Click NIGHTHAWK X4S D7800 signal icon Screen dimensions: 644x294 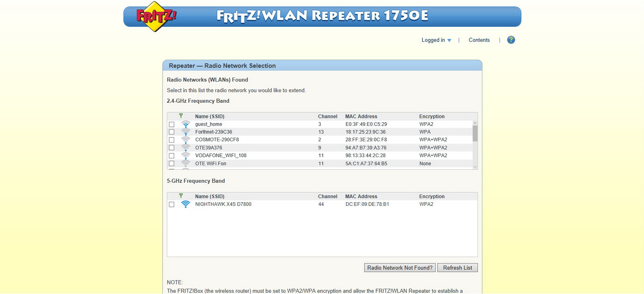coord(186,204)
